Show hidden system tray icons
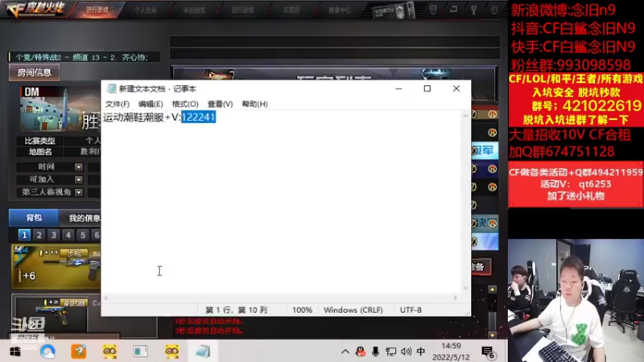644x362 pixels. click(345, 352)
